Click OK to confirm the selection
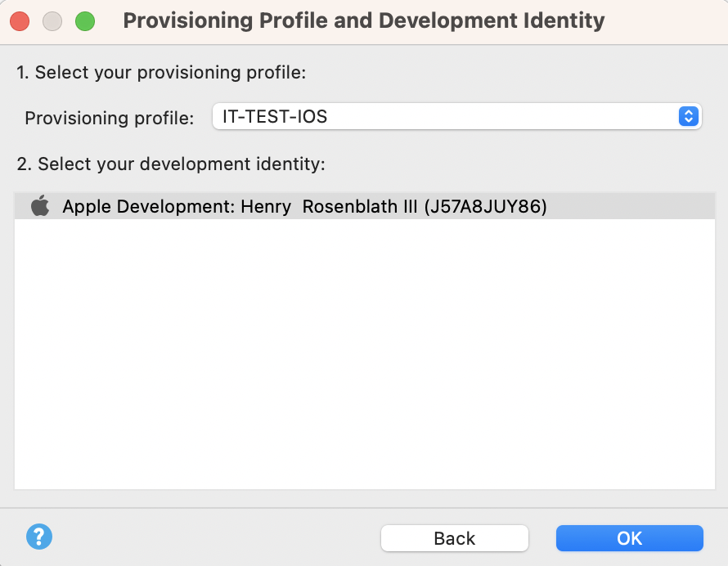Image resolution: width=728 pixels, height=566 pixels. tap(629, 537)
